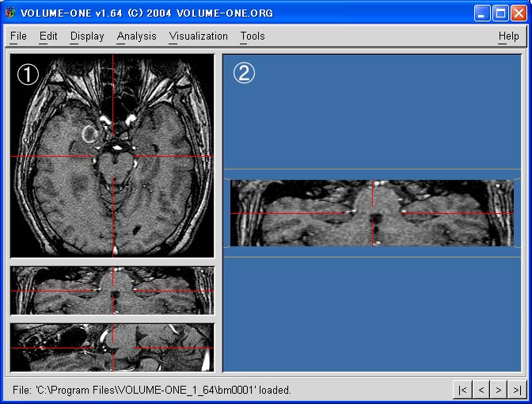Go to previous slice with < button
This screenshot has height=404, width=532.
click(x=481, y=390)
